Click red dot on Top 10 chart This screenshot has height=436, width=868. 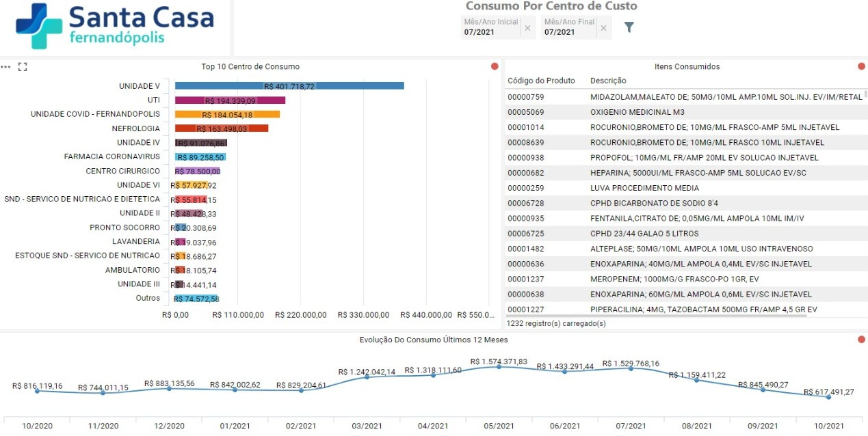[x=495, y=66]
